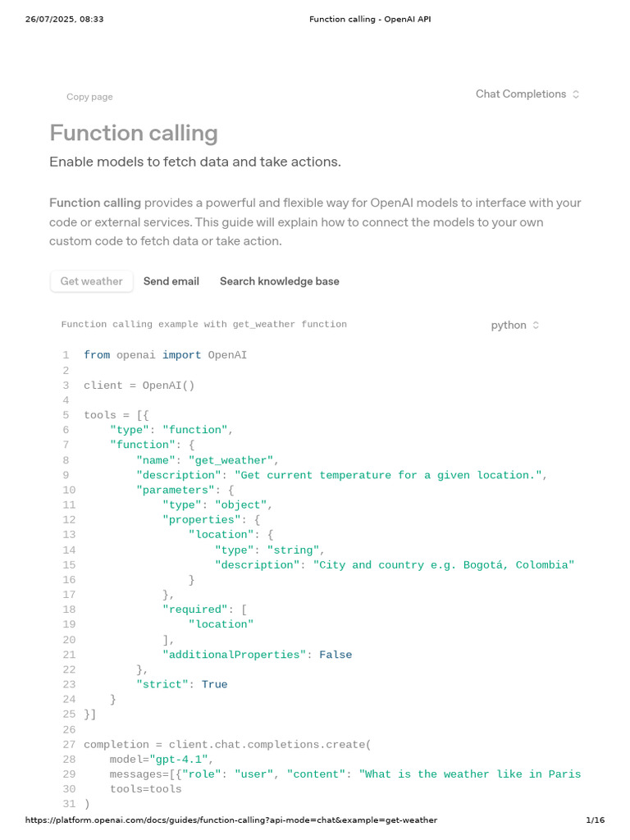
Task: Click the bold Function calling text in paragraph
Action: click(x=95, y=203)
